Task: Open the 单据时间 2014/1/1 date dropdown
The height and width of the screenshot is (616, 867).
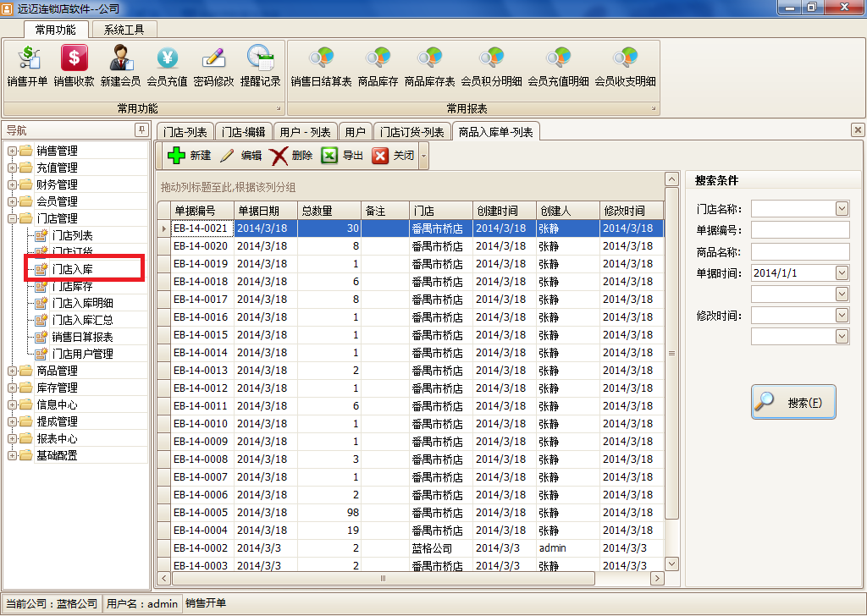Action: [x=842, y=273]
